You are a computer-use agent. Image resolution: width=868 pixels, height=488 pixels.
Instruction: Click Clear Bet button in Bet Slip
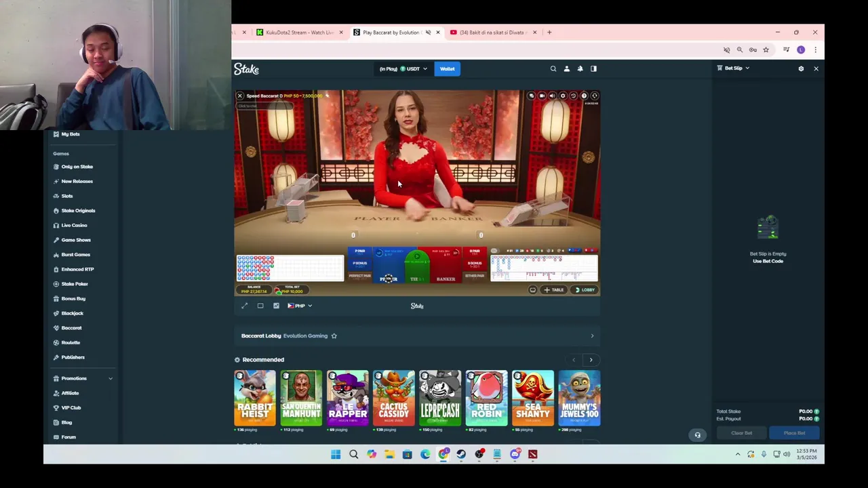(741, 433)
